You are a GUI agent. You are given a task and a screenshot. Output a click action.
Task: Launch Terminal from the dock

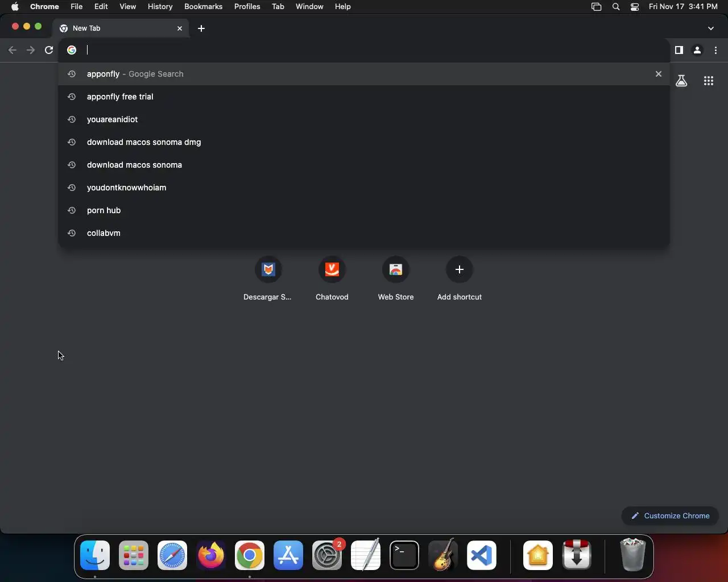[x=404, y=555]
